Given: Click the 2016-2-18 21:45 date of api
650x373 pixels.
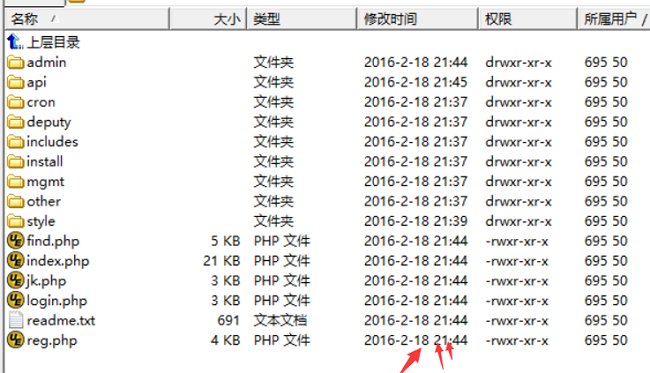Looking at the screenshot, I should point(416,82).
